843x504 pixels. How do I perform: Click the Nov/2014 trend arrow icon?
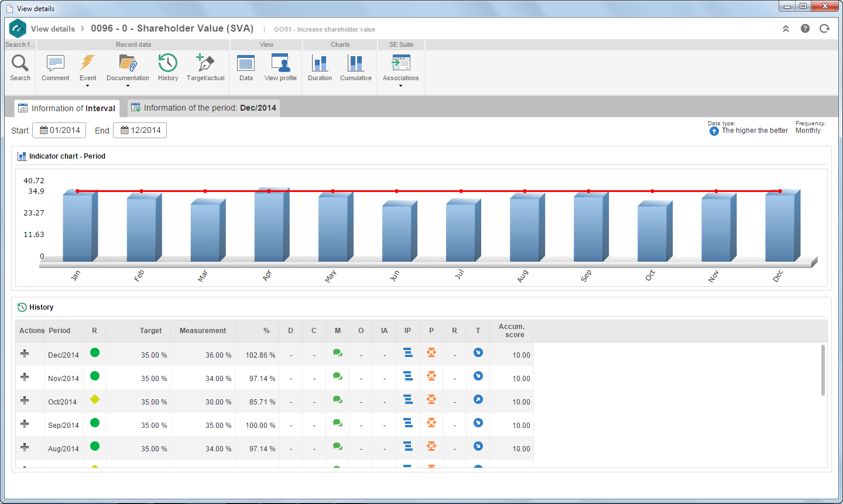478,376
